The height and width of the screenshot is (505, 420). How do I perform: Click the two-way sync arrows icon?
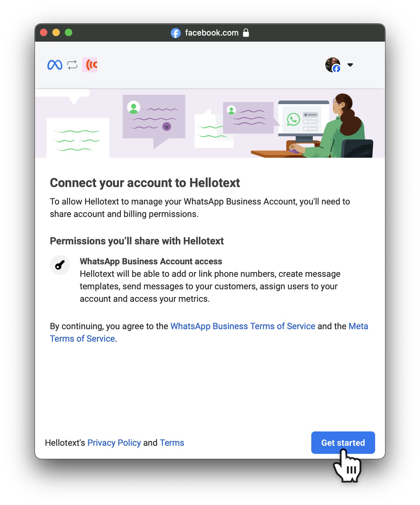[x=72, y=65]
